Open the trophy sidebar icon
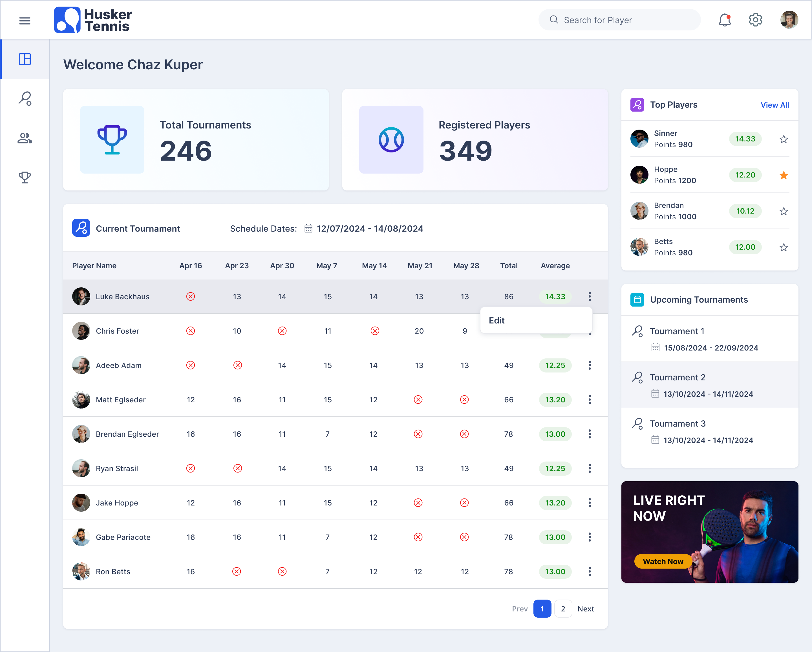812x652 pixels. coord(25,177)
